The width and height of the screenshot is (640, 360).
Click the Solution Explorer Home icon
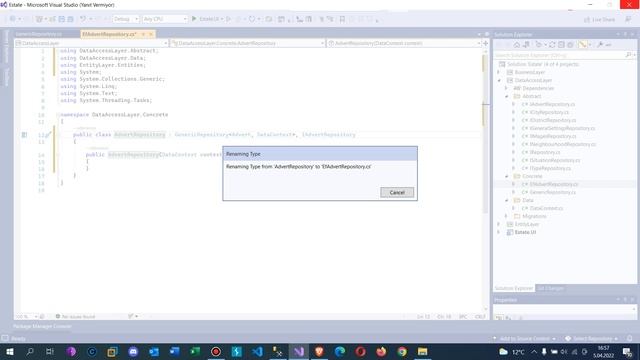pyautogui.click(x=517, y=45)
